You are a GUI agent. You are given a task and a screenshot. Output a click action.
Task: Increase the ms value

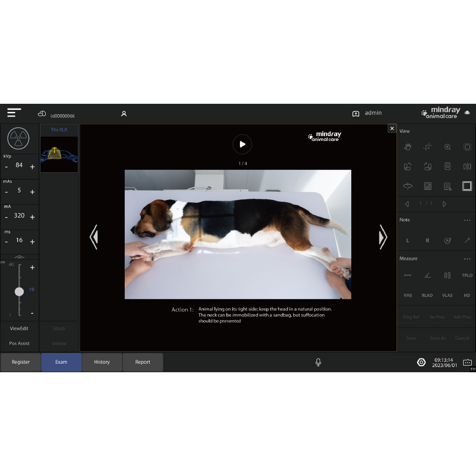coord(32,242)
